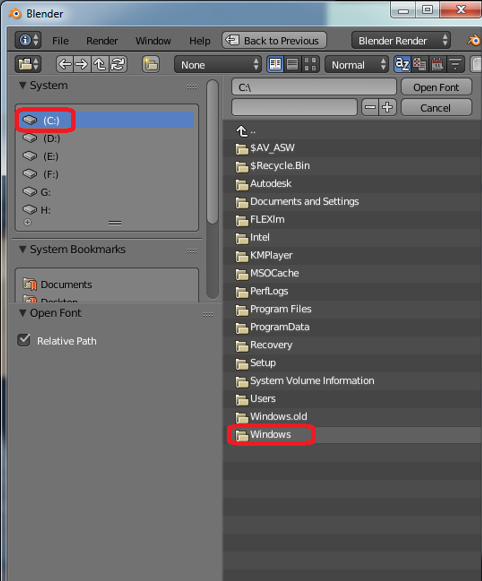This screenshot has width=482, height=581.
Task: Click the small plus below drive list
Action: pyautogui.click(x=27, y=222)
